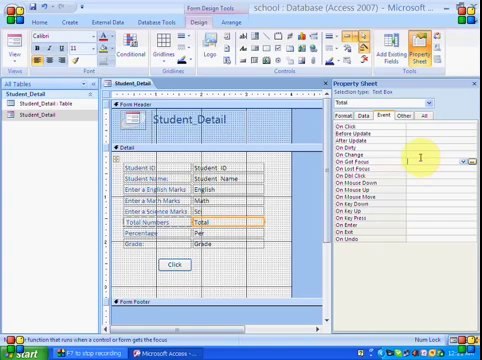Collapse the Student_Detail navigation group
The width and height of the screenshot is (482, 360).
coord(90,94)
